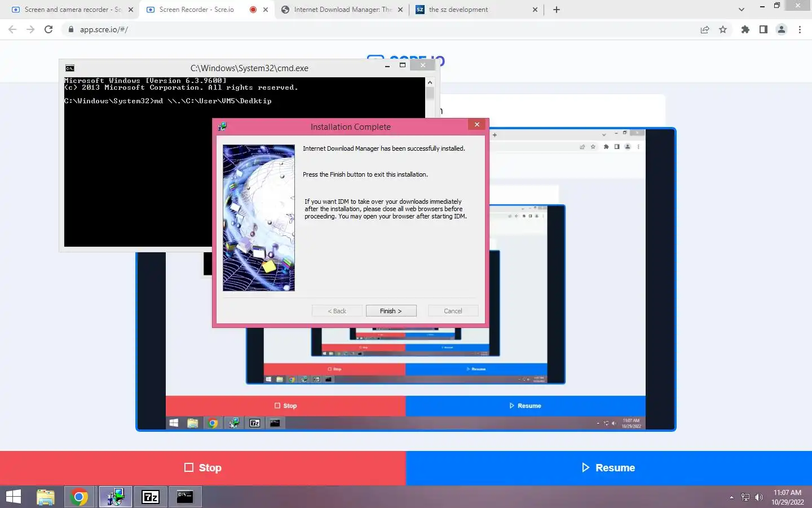The image size is (812, 508).
Task: Click the cmd.exe title bar text
Action: [x=249, y=68]
